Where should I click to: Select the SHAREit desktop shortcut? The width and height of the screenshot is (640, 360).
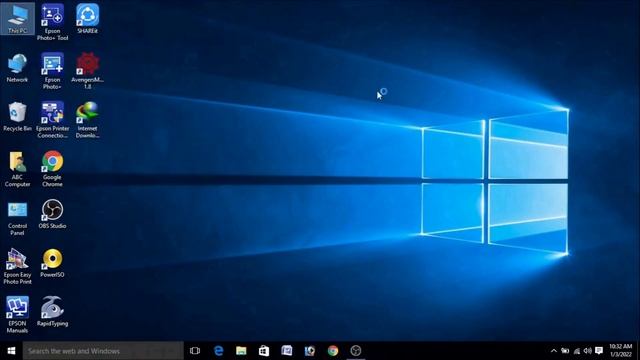87,19
